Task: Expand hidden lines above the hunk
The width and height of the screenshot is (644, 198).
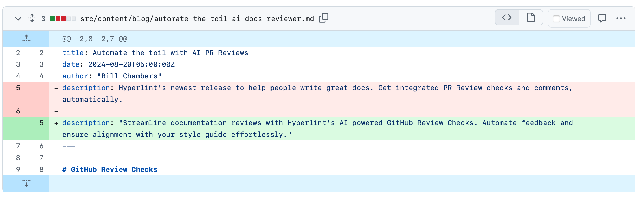Action: [x=26, y=38]
